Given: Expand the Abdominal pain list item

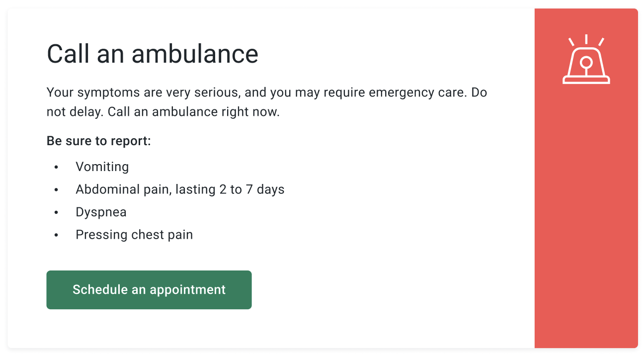Looking at the screenshot, I should (x=180, y=189).
